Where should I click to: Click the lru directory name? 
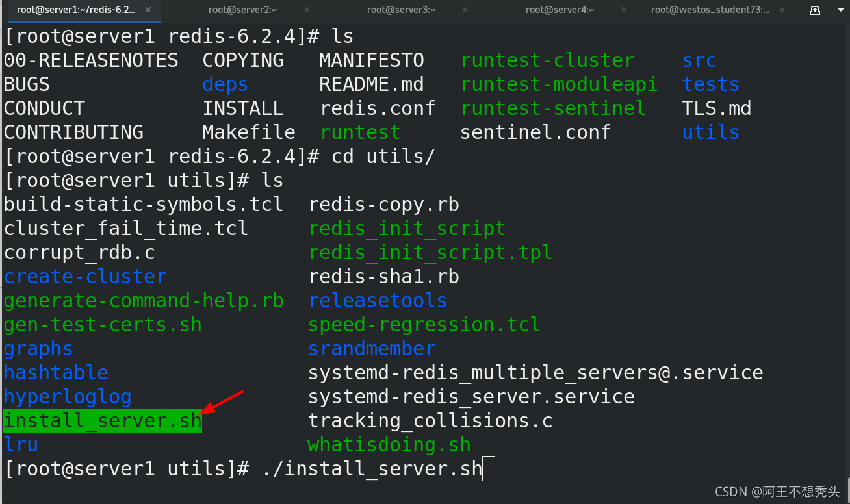(x=21, y=445)
